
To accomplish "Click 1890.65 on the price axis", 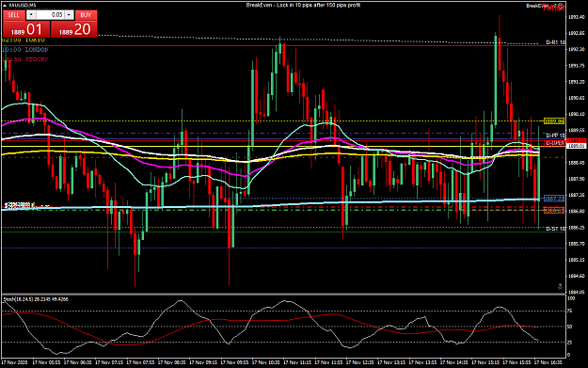I will [x=577, y=98].
